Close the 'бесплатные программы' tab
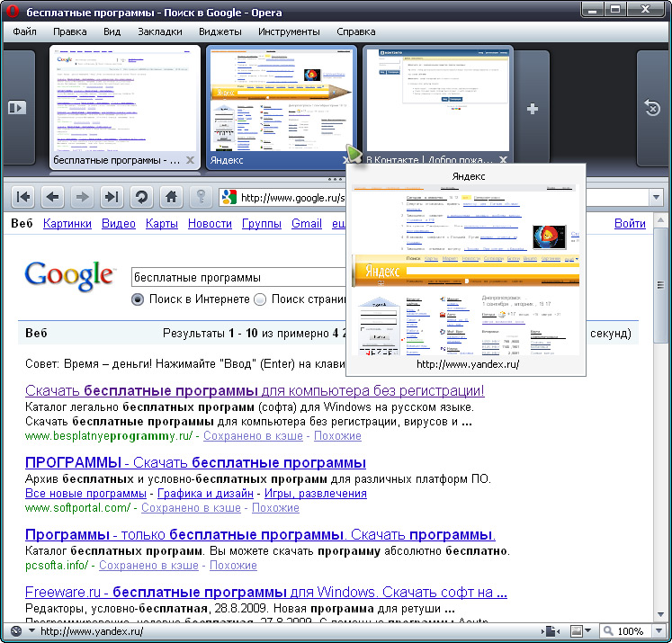672x643 pixels. click(190, 161)
